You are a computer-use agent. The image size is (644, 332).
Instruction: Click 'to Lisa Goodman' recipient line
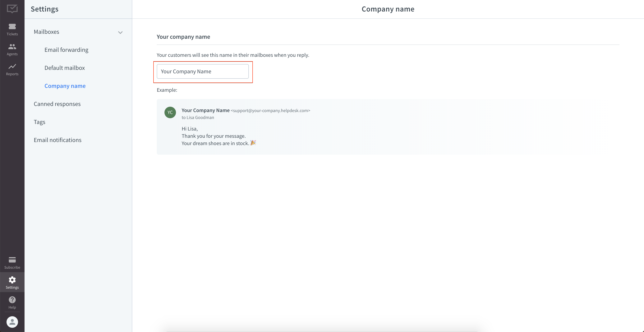point(198,117)
